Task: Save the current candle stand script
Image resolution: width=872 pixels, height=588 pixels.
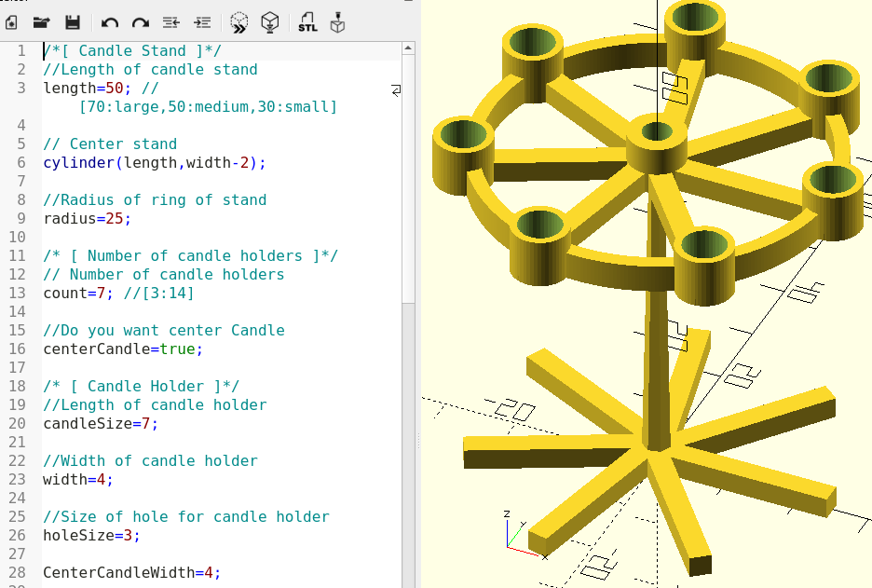Action: click(x=72, y=21)
